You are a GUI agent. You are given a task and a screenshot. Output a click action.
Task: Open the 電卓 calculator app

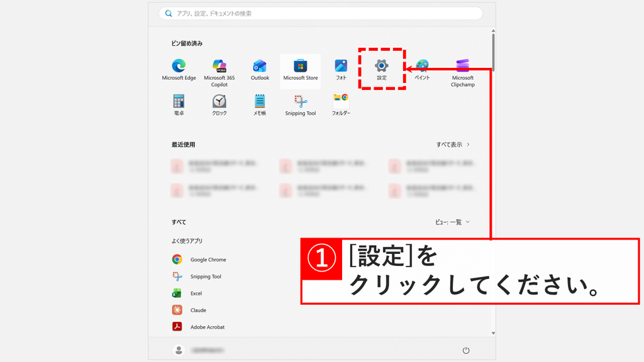179,105
